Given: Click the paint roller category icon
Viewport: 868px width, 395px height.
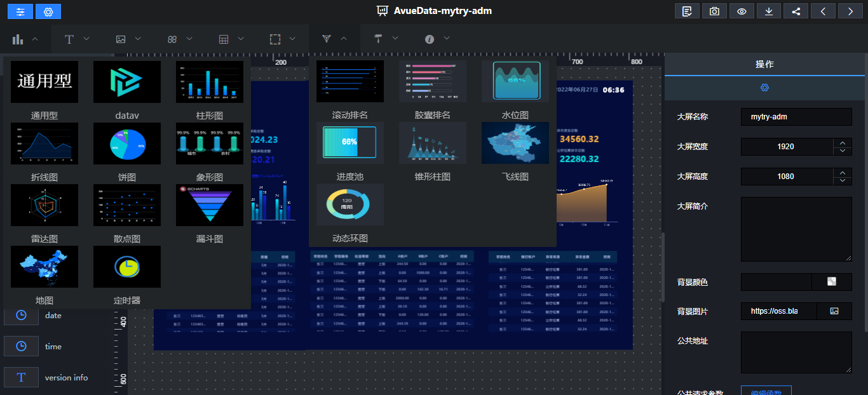Looking at the screenshot, I should pyautogui.click(x=378, y=39).
